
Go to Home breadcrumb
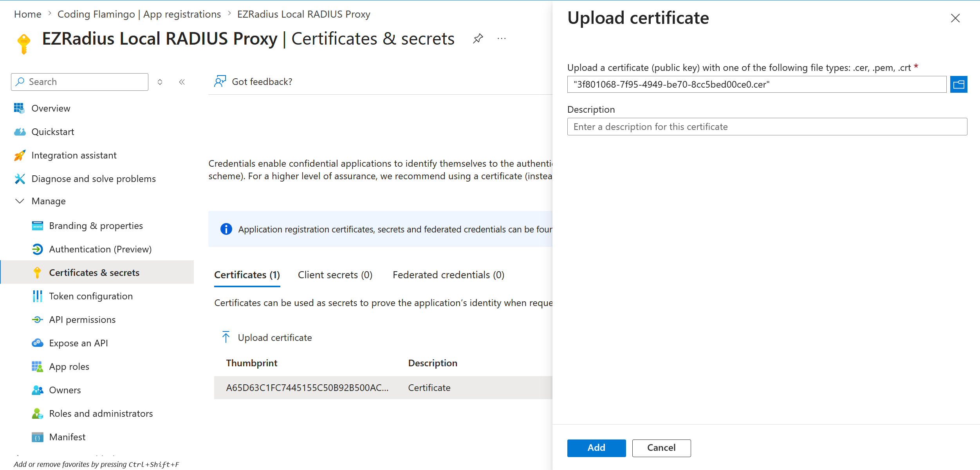click(x=28, y=14)
